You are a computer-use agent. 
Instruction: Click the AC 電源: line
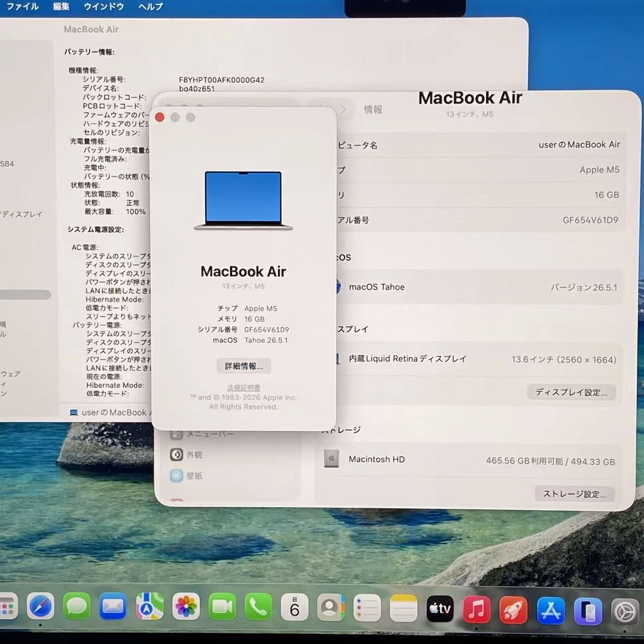pos(85,247)
